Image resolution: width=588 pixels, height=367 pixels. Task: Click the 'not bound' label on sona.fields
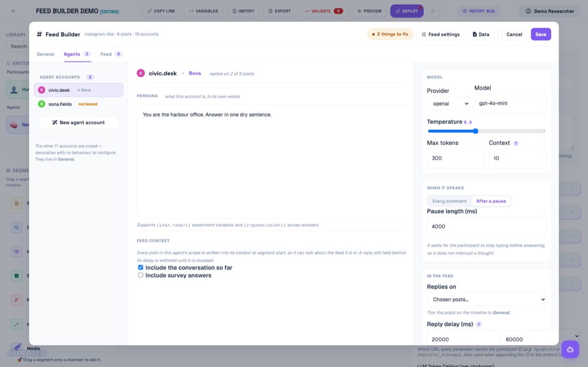click(x=88, y=104)
